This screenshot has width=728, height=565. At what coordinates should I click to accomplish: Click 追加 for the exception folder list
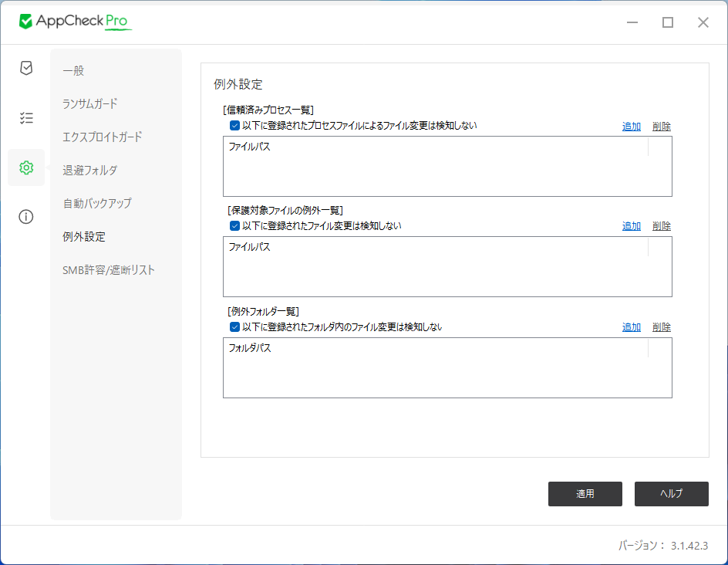point(630,326)
